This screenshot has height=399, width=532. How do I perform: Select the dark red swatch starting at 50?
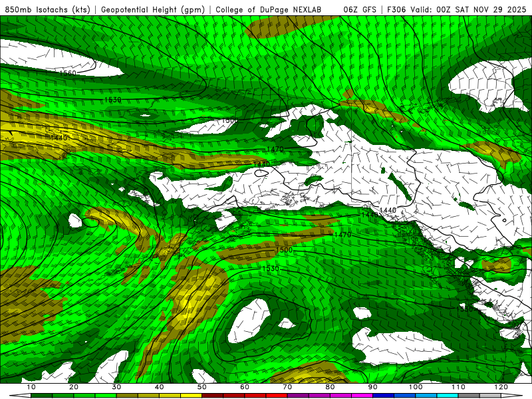[212, 396]
